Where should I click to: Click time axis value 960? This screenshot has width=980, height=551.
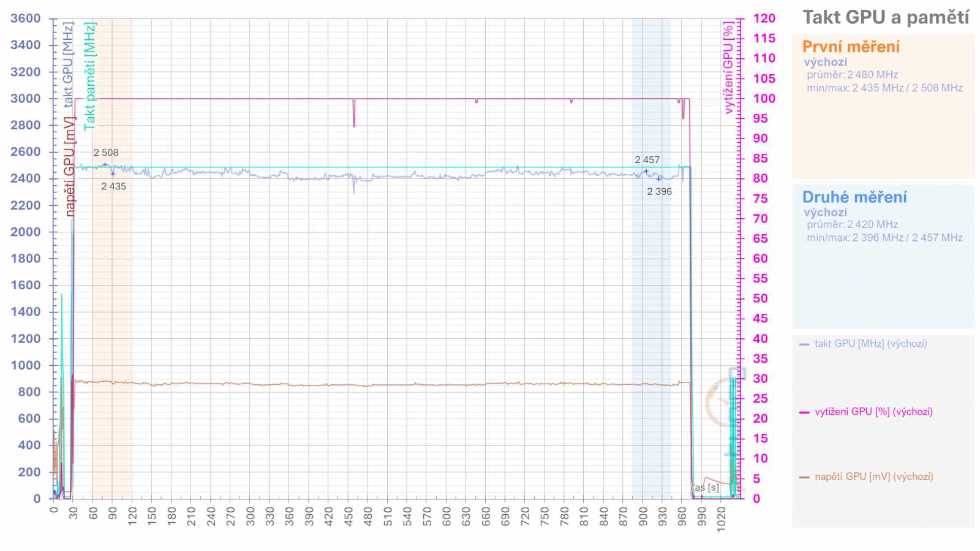[682, 516]
